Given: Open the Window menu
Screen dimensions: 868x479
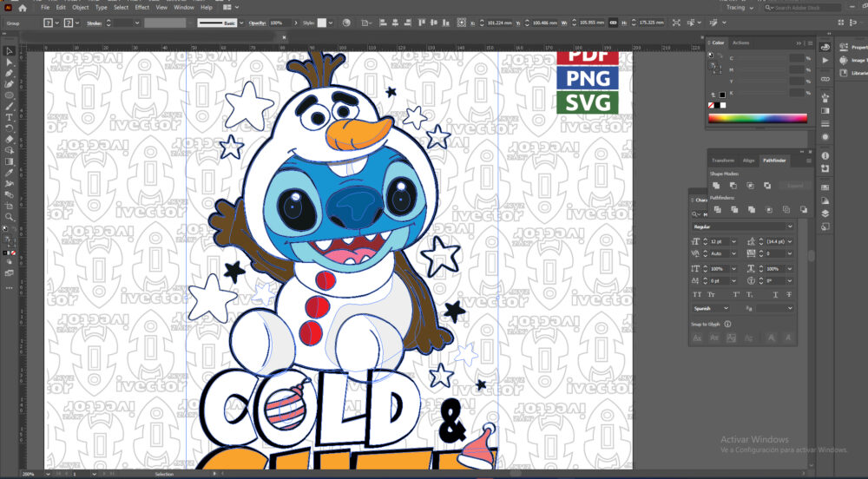Looking at the screenshot, I should pyautogui.click(x=184, y=8).
